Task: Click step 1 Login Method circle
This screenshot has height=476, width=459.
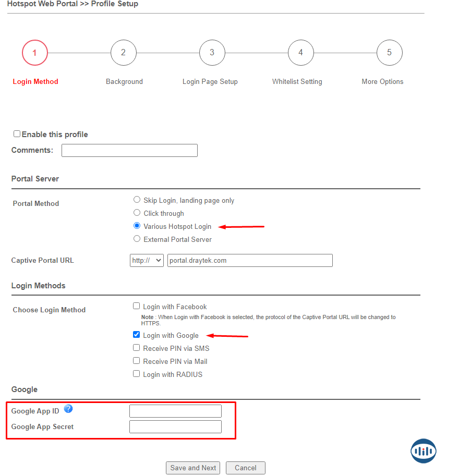Action: click(x=35, y=53)
